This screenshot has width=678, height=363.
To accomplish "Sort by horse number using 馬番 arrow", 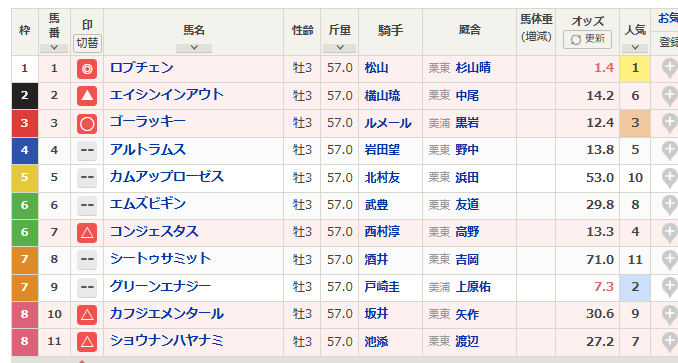I will tap(54, 48).
